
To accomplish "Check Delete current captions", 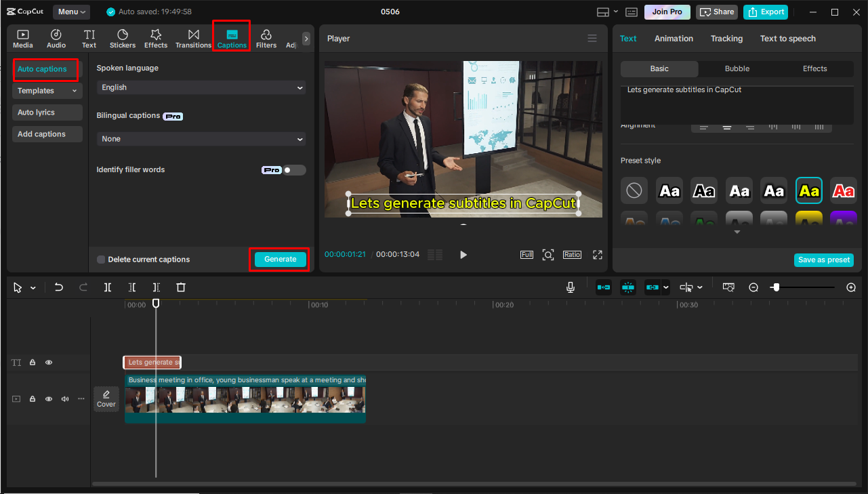I will pos(101,260).
